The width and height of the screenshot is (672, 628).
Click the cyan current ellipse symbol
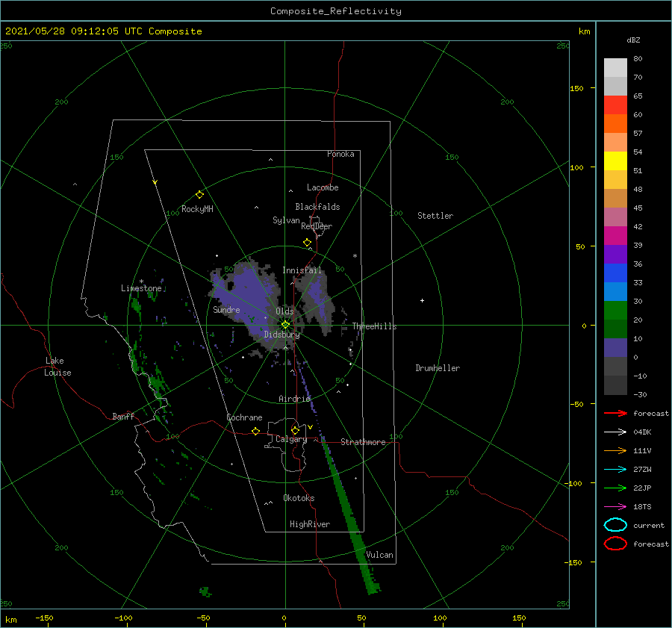pos(615,525)
